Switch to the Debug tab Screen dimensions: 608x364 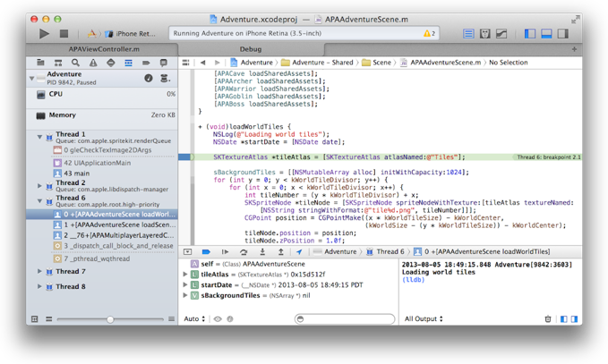point(251,49)
